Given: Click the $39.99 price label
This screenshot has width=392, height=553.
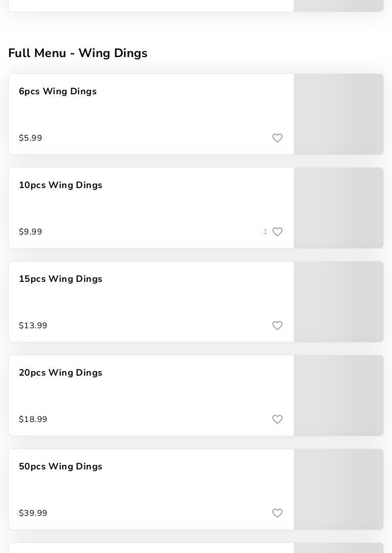Looking at the screenshot, I should click(33, 513).
